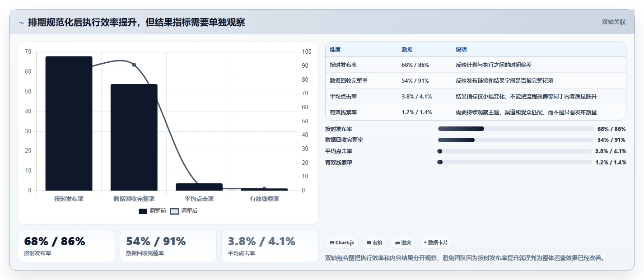Click the 进度 chip
Image resolution: width=644 pixels, height=280 pixels.
tap(403, 243)
